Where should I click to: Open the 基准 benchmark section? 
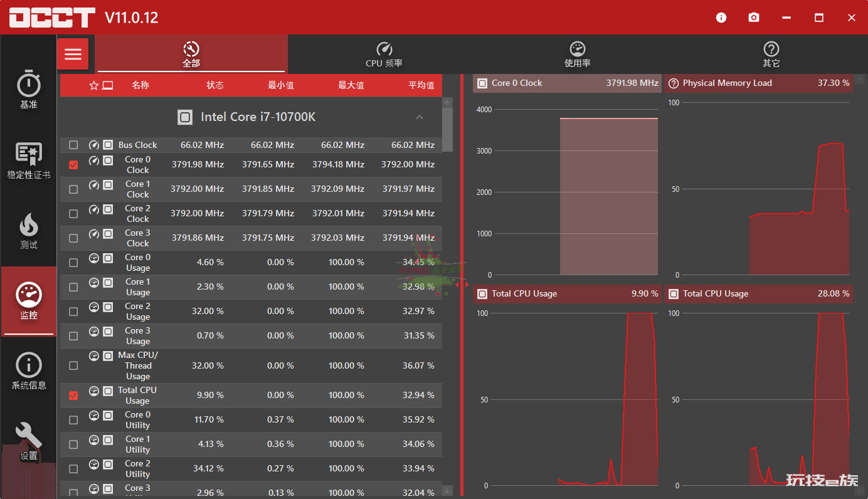(x=28, y=90)
